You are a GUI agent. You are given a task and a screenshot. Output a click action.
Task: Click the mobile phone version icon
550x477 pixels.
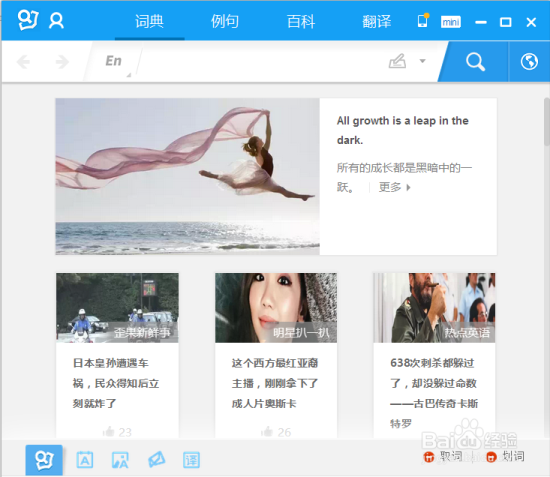423,21
